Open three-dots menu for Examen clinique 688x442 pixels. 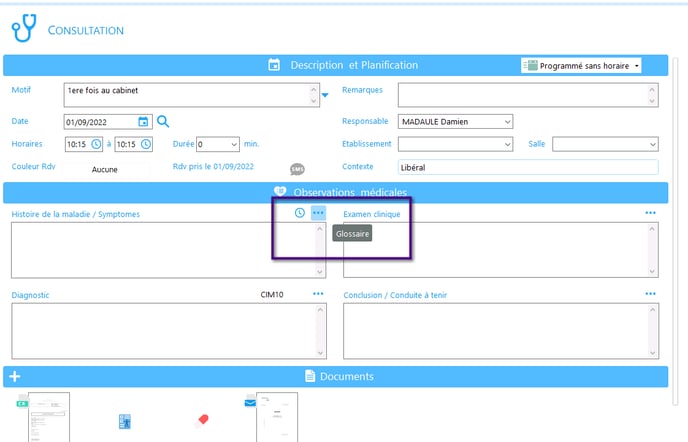tap(650, 213)
